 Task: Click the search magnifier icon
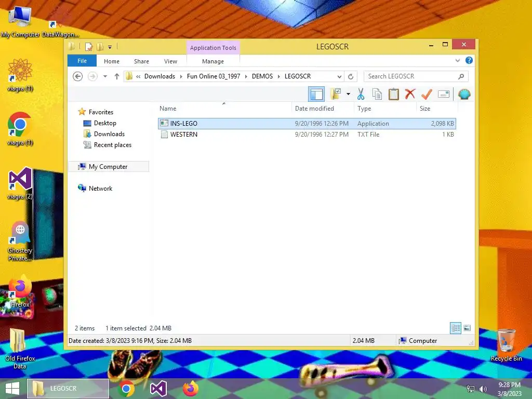[x=461, y=76]
